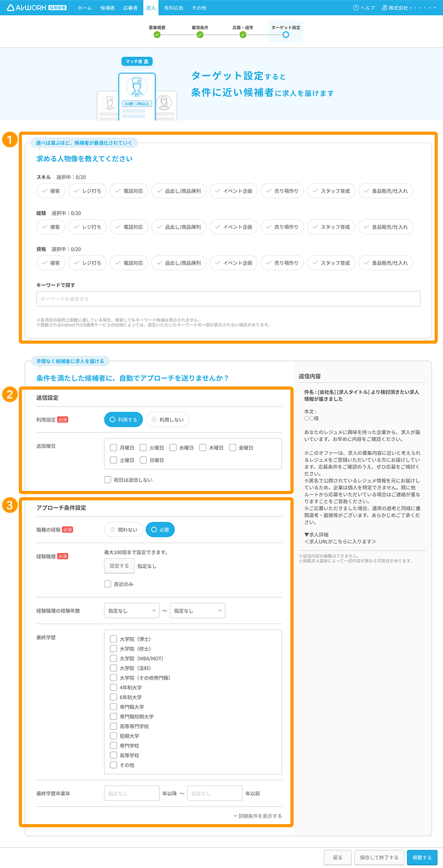Check the 水曜日 checkbox
443x868 pixels.
pyautogui.click(x=173, y=448)
